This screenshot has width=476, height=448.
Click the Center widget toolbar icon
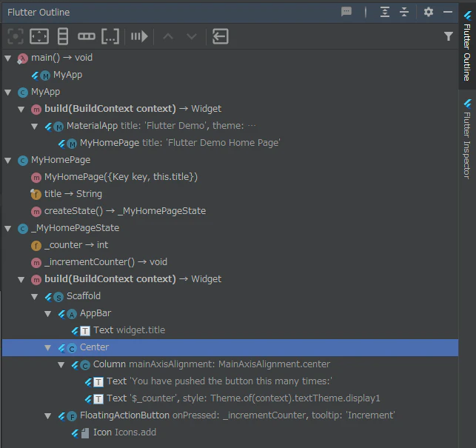16,36
